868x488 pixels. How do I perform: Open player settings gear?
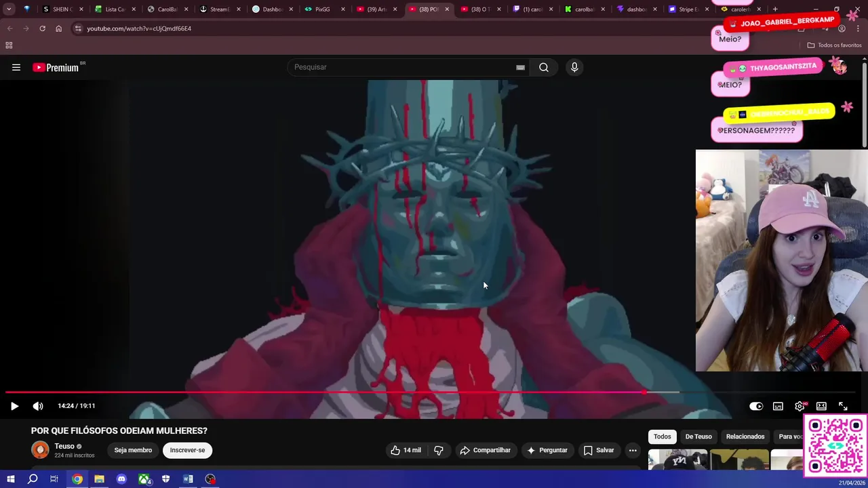800,406
